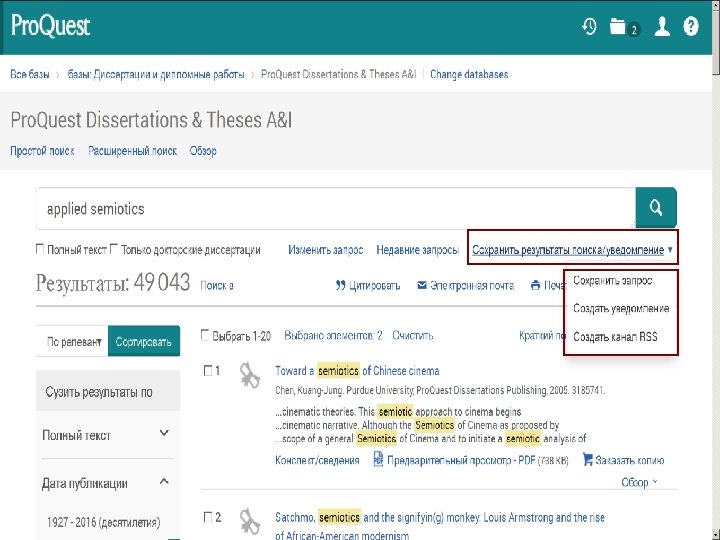Screen dimensions: 720x540
Task: Click the Сортировать button
Action: click(x=144, y=342)
